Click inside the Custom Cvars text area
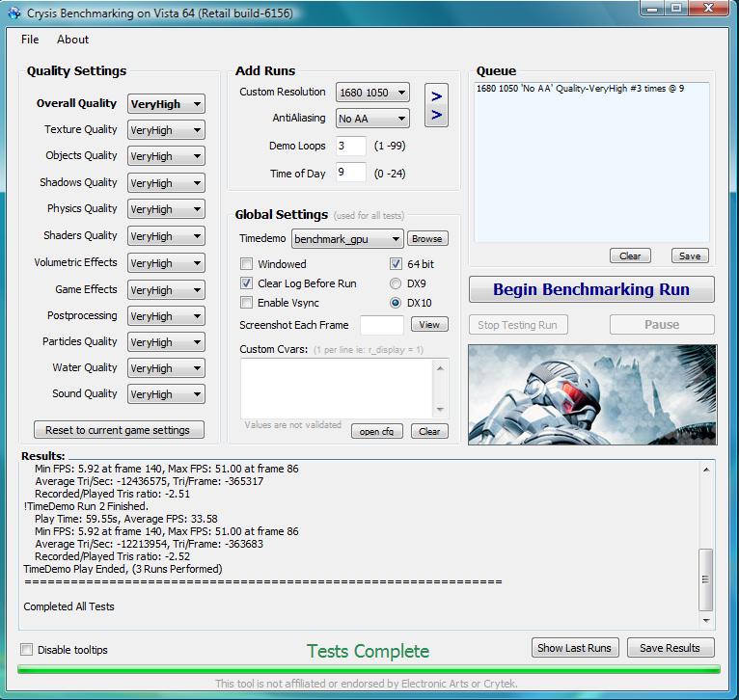739x700 pixels. pos(338,389)
